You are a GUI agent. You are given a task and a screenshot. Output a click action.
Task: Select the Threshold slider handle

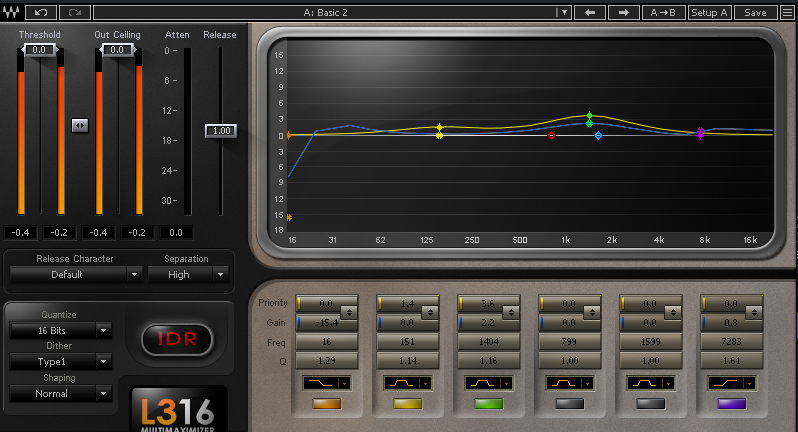39,50
